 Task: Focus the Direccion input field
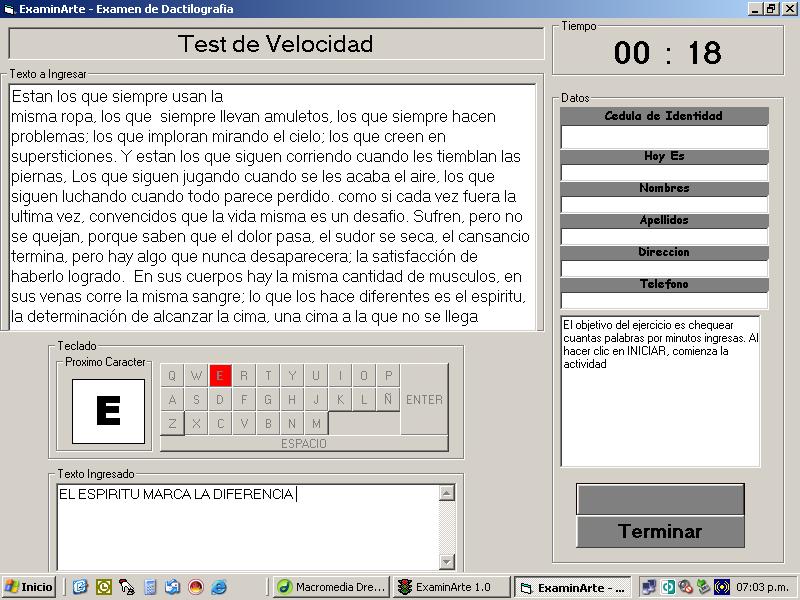click(664, 269)
